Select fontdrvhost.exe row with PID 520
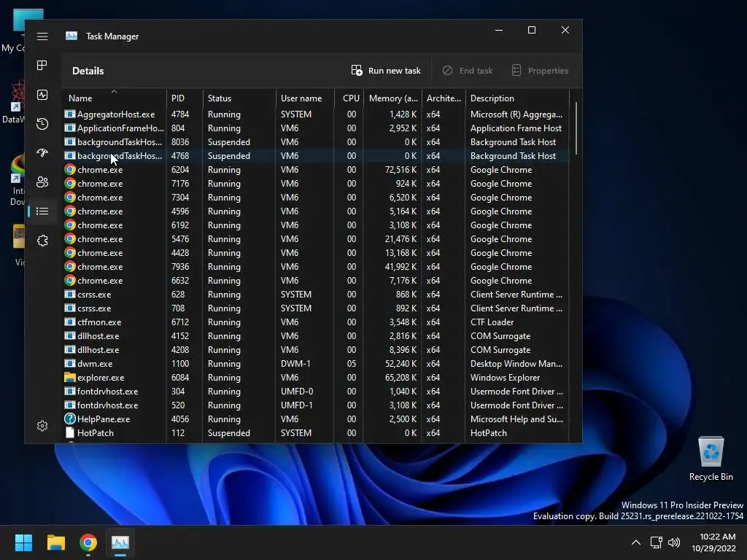 click(x=316, y=405)
